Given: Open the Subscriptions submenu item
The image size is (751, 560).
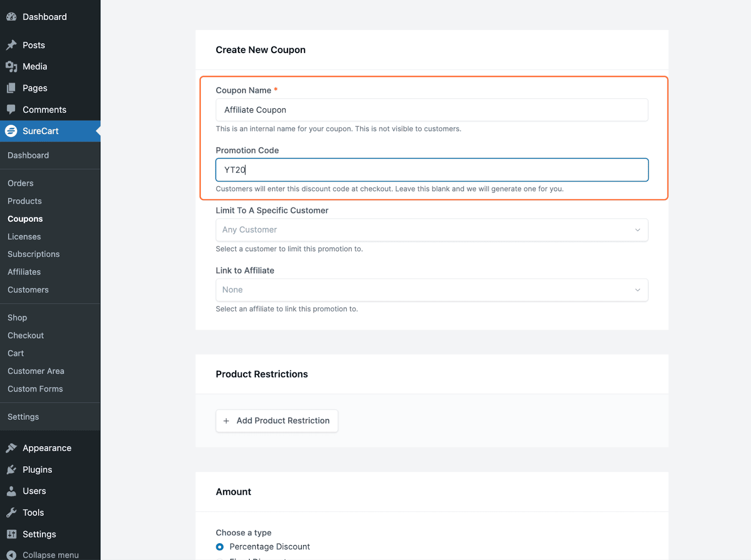Looking at the screenshot, I should click(x=33, y=254).
